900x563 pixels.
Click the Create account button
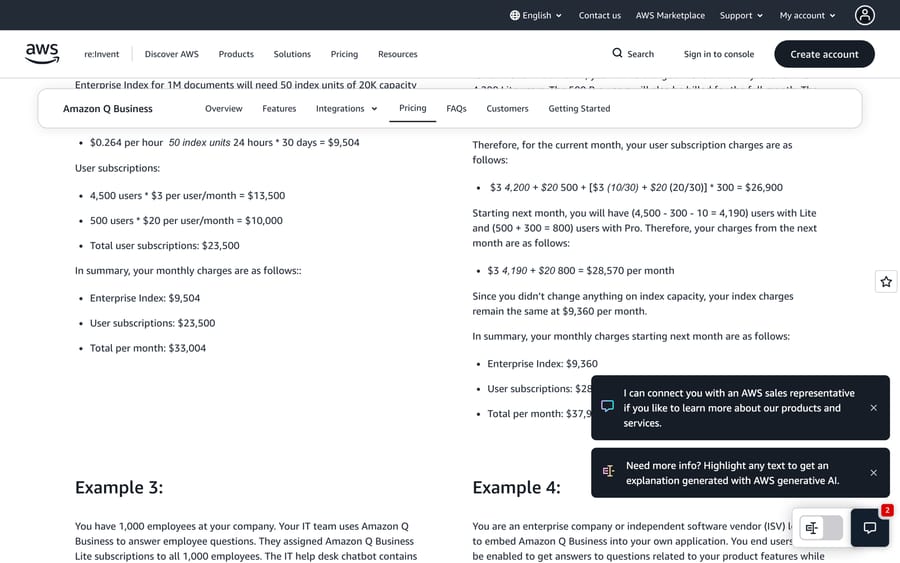pyautogui.click(x=824, y=54)
